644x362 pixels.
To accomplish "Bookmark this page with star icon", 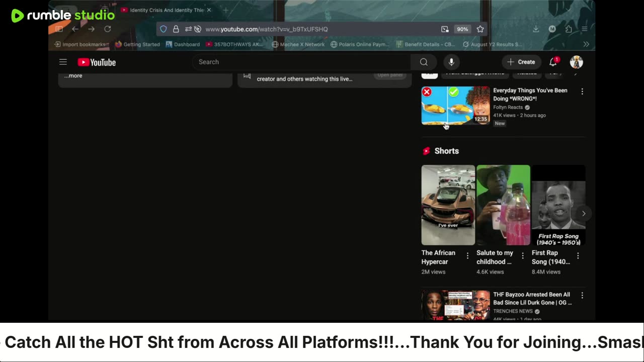I will click(x=480, y=29).
